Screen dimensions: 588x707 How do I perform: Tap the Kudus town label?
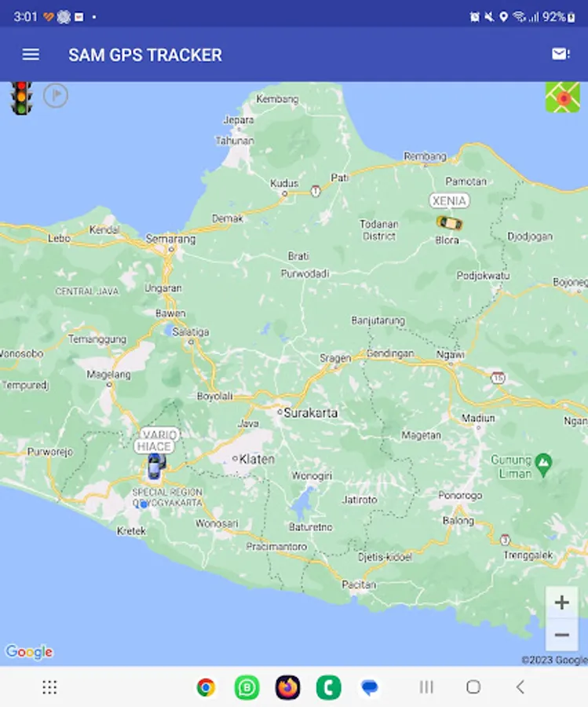click(x=284, y=183)
